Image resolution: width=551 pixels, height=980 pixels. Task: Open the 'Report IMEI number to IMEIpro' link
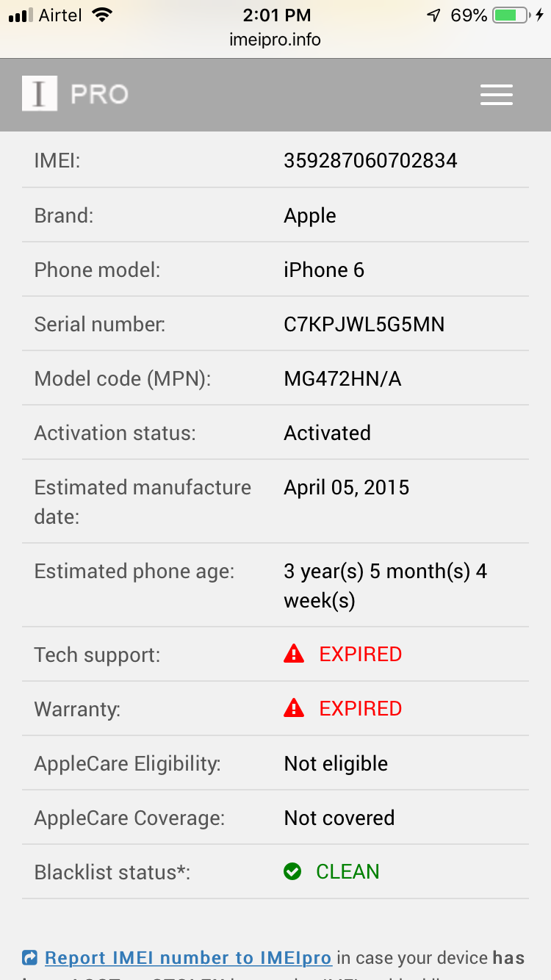tap(188, 958)
